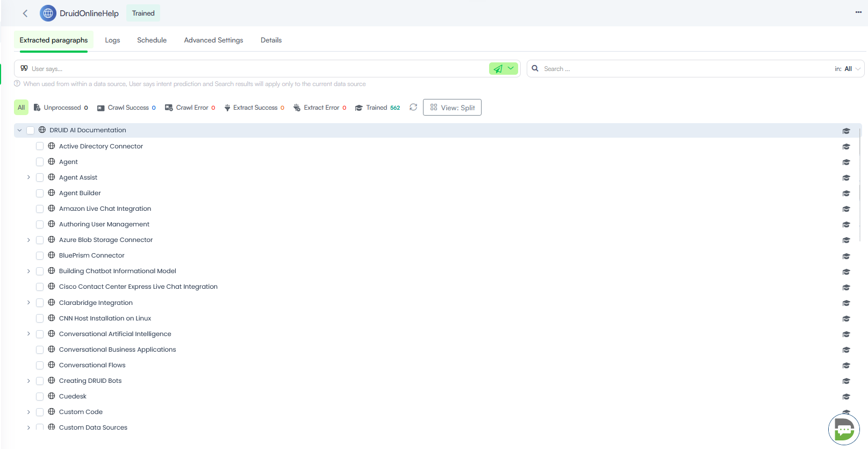Click the trained icon for Creating DRUID Bots
The image size is (868, 449).
click(x=847, y=381)
